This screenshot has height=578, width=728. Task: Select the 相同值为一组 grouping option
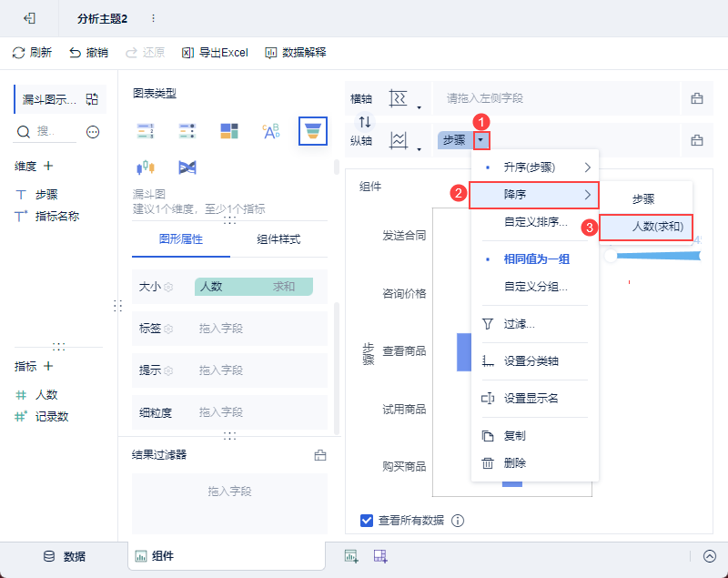tap(536, 259)
